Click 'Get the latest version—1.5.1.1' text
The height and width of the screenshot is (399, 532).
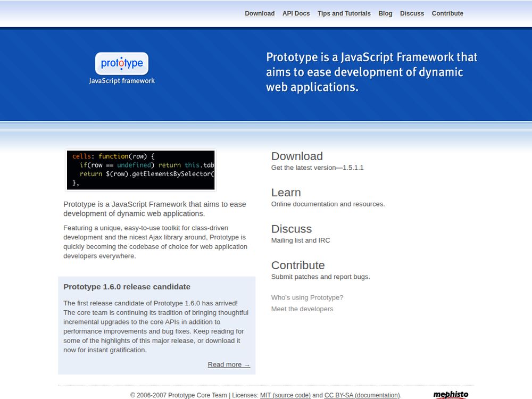[317, 168]
